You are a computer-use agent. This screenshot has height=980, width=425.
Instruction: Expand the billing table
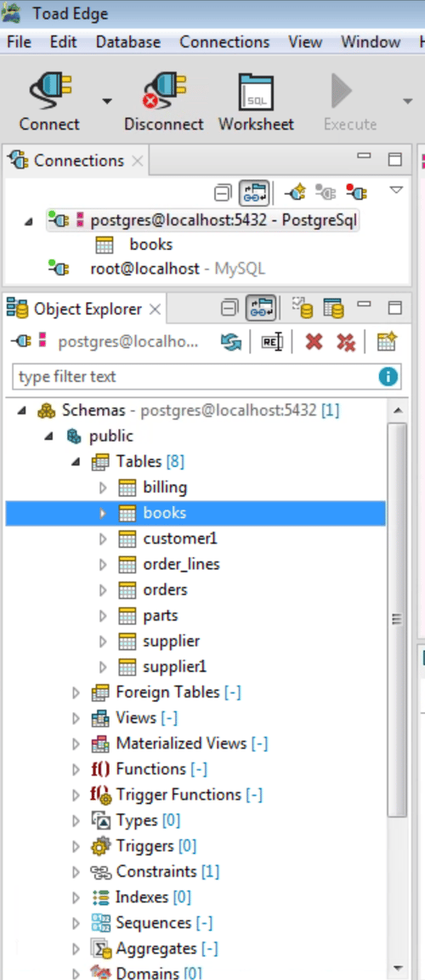click(103, 487)
